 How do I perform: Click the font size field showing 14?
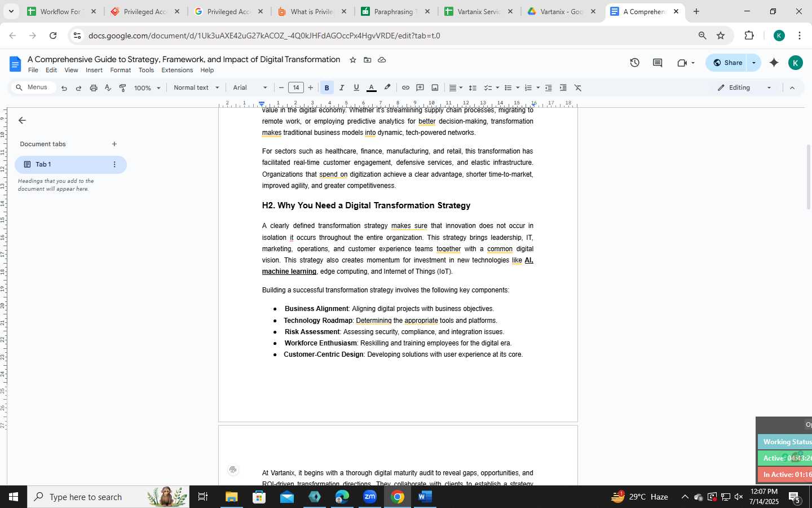[296, 87]
